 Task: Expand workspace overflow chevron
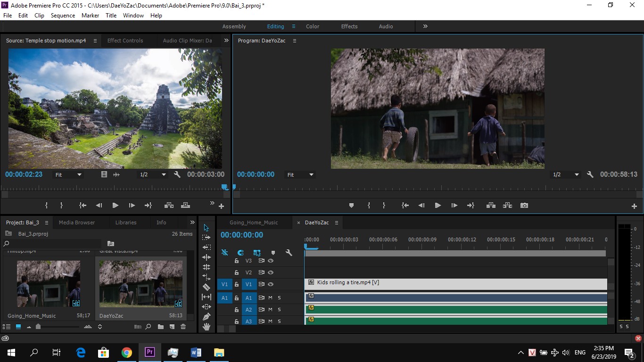point(425,26)
